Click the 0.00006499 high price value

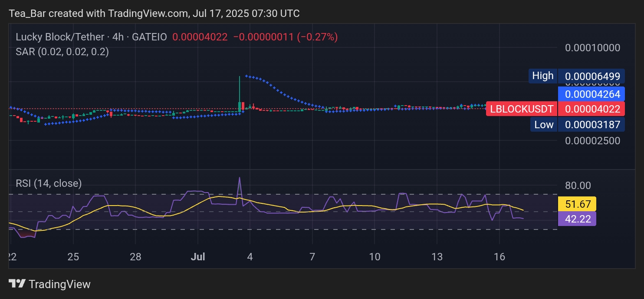[591, 76]
